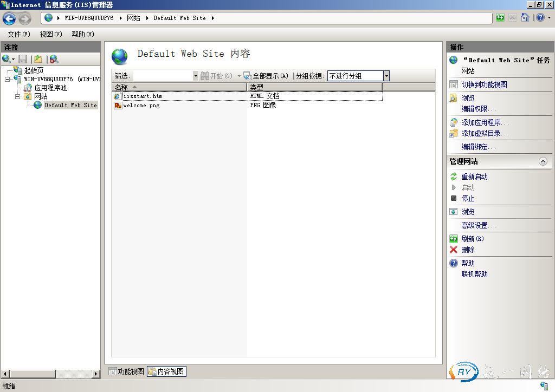Click the Help question mark toolbar icon
Viewport: 555px width, 392px height.
click(x=540, y=18)
